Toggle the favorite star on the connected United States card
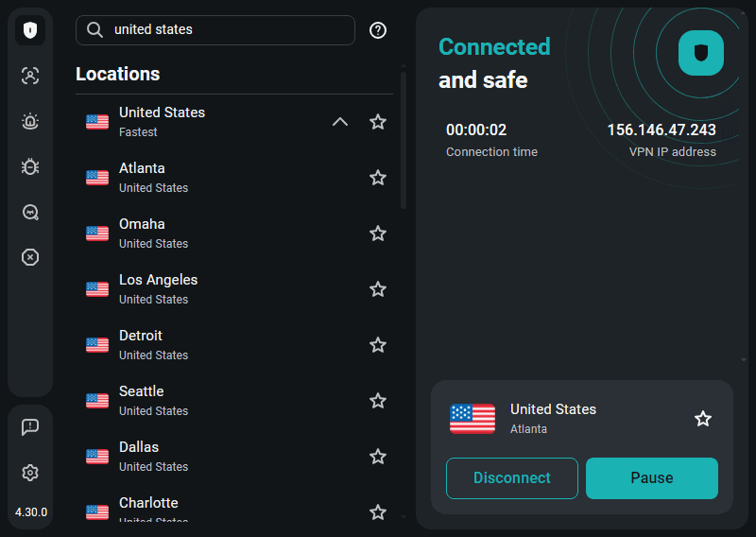This screenshot has height=537, width=756. pos(703,419)
